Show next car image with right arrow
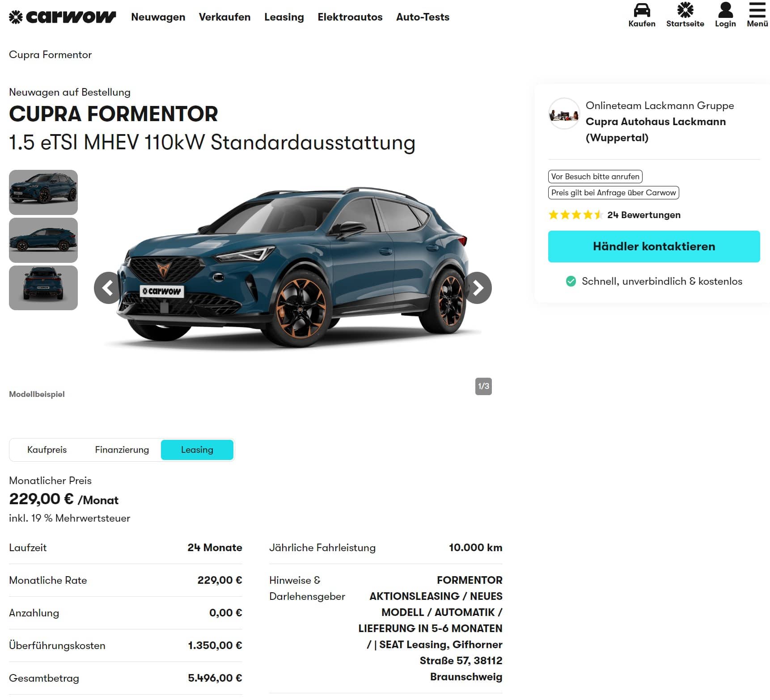 point(478,288)
